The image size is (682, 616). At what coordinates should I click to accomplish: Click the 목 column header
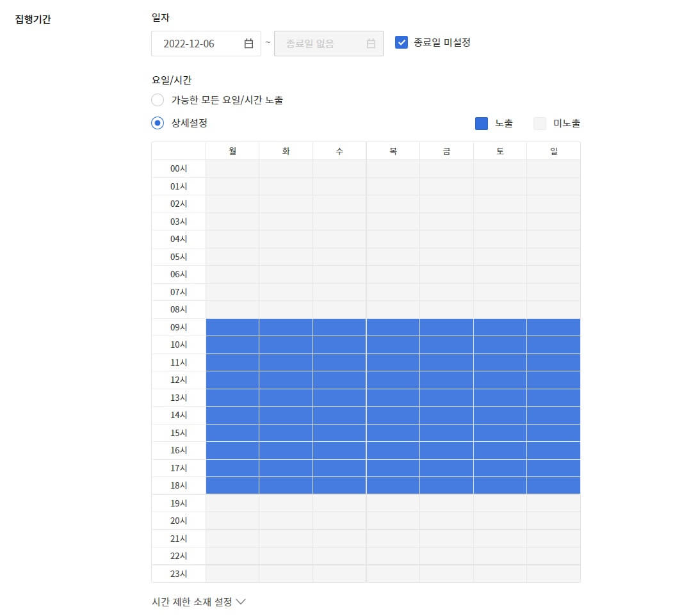coord(393,151)
